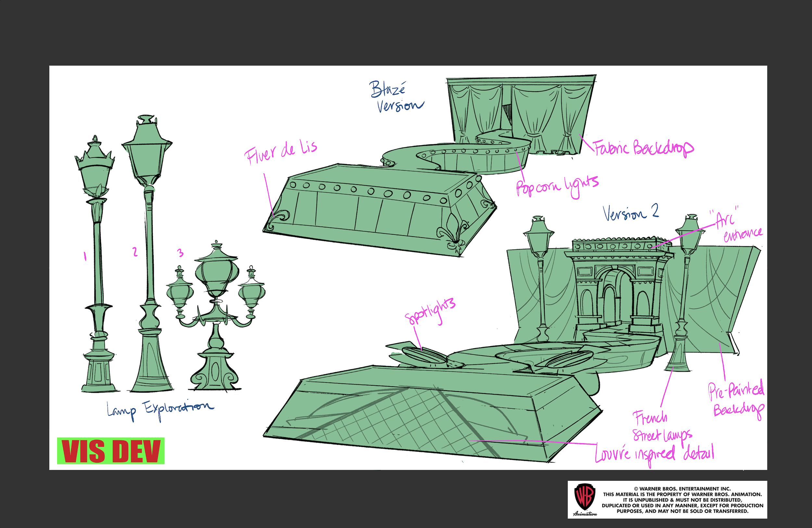Click the tall lamp design number 2
This screenshot has width=812, height=528.
[149, 252]
